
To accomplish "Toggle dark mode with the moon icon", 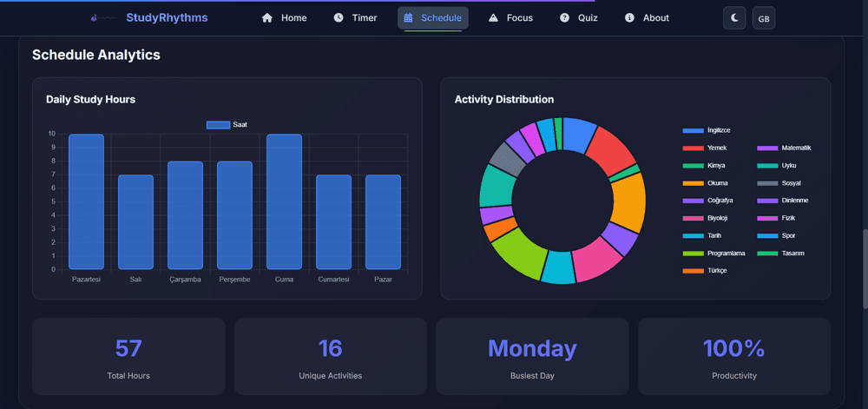I will click(x=734, y=18).
